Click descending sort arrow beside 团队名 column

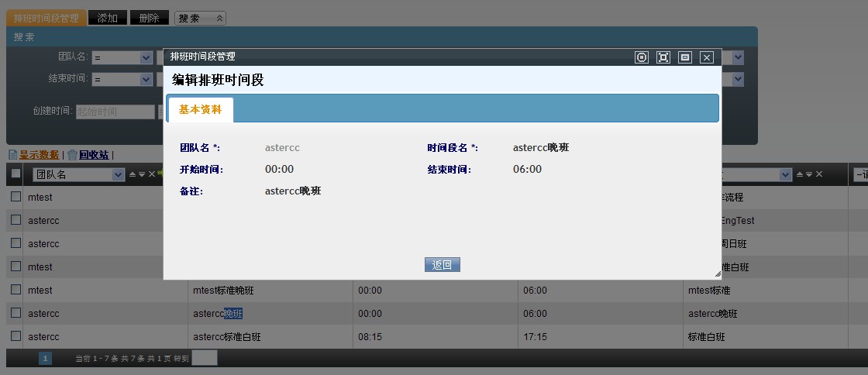click(141, 174)
